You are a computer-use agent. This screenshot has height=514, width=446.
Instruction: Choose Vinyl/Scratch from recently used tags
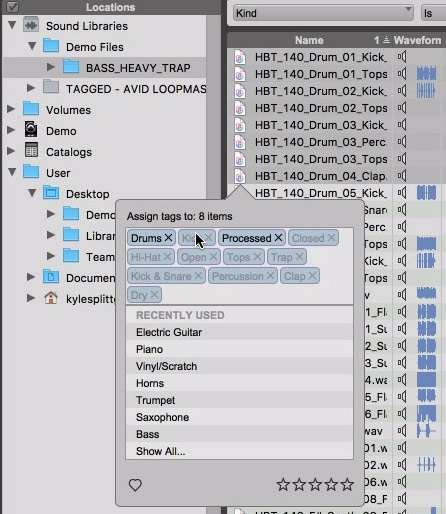click(239, 366)
